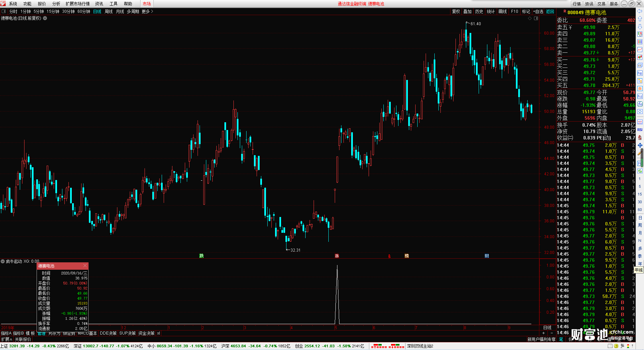
Task: Click the formula f(x) sidebar icon
Action: click(640, 104)
